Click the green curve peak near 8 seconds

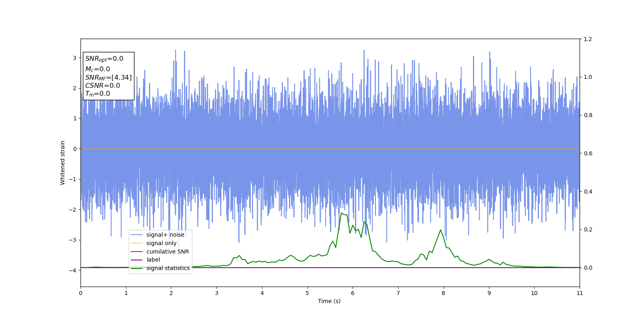(440, 230)
